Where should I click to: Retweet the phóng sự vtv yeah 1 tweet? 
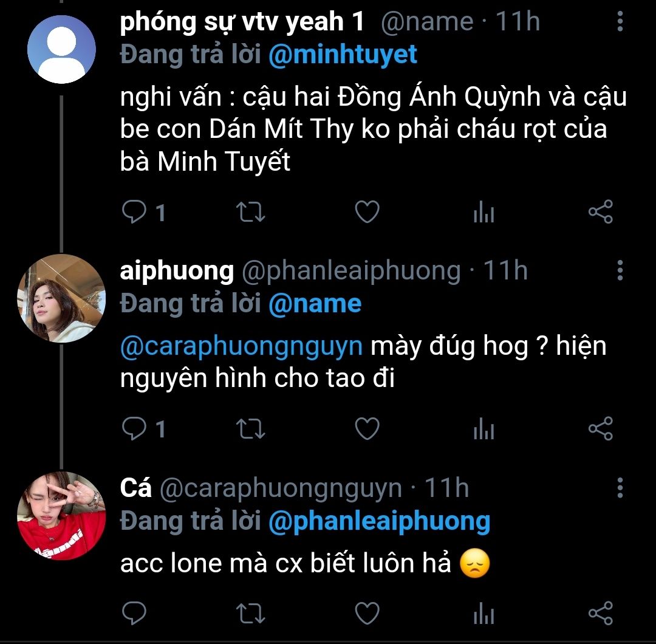pos(250,213)
